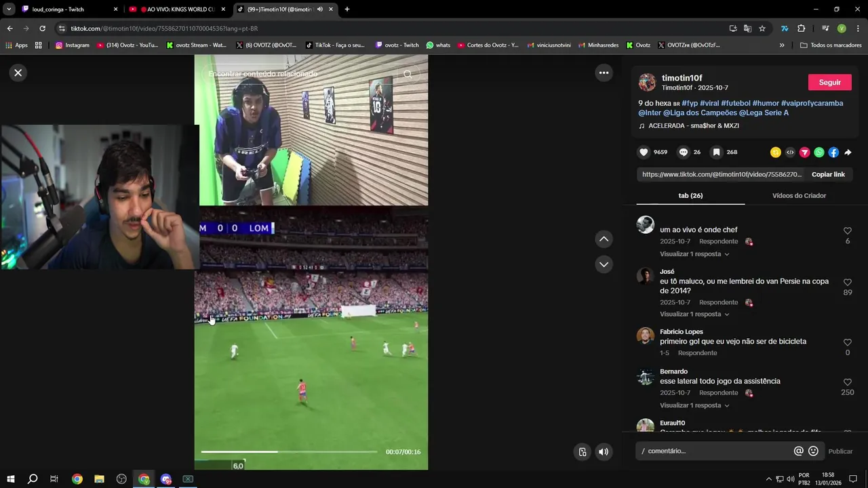The width and height of the screenshot is (868, 488).
Task: Select the tab (26) comments tab
Action: click(690, 195)
